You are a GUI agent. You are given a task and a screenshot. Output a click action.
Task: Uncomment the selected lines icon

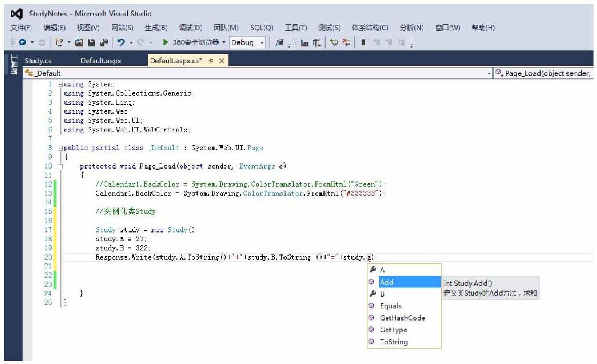[x=346, y=43]
